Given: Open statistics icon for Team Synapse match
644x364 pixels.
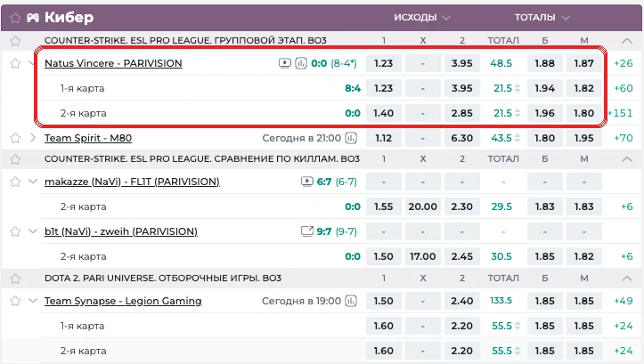Looking at the screenshot, I should coord(351,301).
